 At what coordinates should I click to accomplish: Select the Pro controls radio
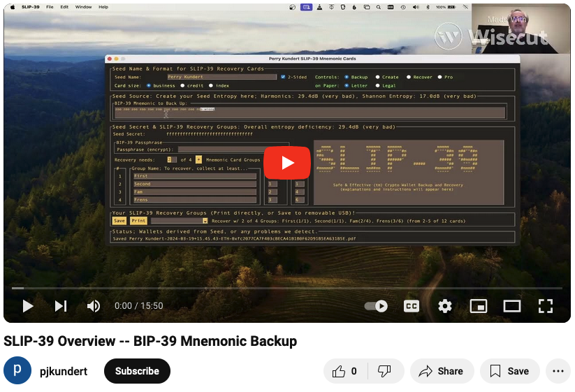439,77
